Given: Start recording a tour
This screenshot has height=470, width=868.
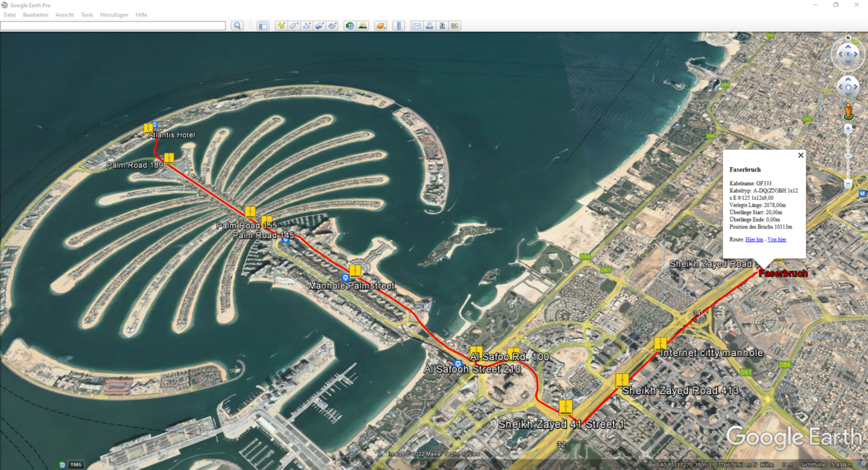Looking at the screenshot, I should [x=332, y=25].
